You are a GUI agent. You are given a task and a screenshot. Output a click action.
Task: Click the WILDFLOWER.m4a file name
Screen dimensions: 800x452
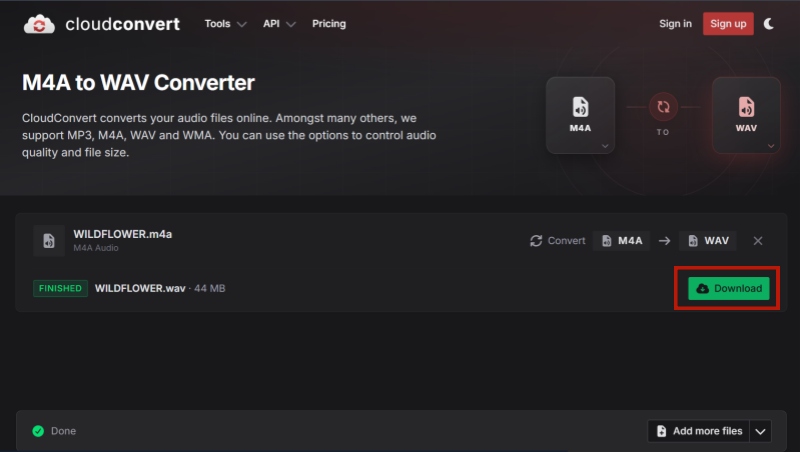click(122, 234)
